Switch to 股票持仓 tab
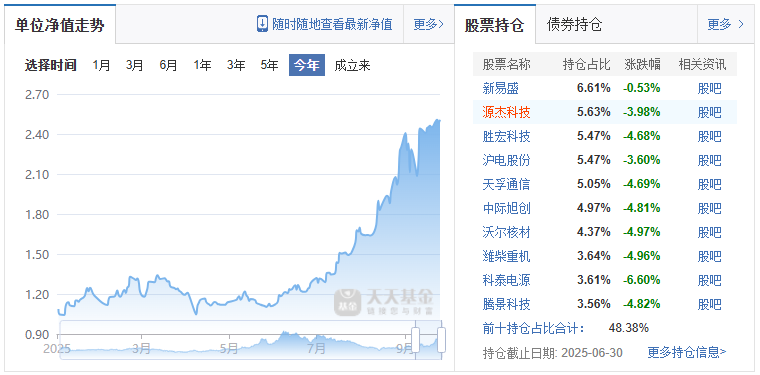 coord(494,25)
